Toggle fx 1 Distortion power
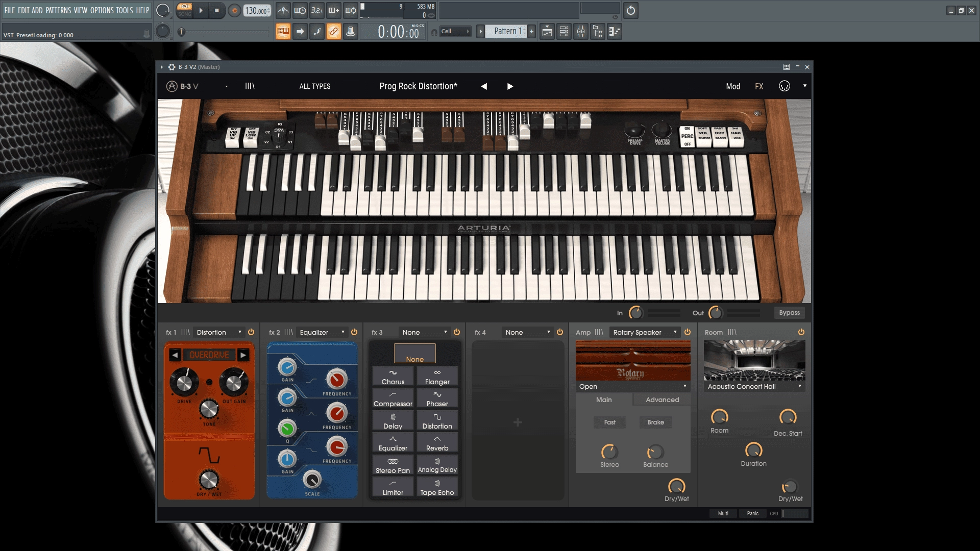980x551 pixels. point(251,332)
